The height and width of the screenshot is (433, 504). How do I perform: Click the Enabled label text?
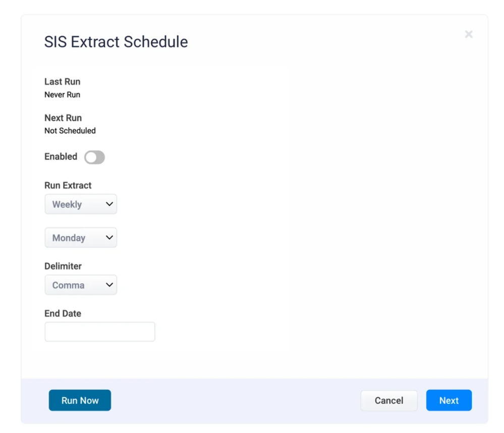[61, 157]
